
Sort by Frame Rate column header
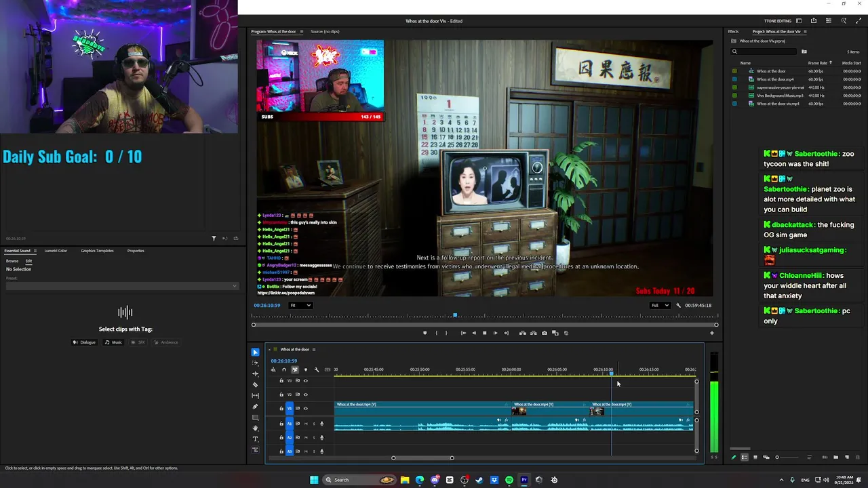[x=818, y=63]
